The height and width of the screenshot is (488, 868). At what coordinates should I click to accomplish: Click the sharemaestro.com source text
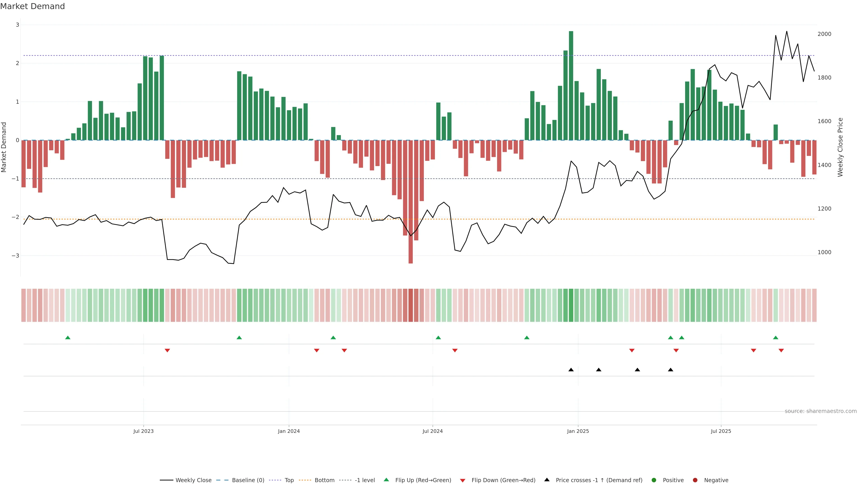click(821, 411)
